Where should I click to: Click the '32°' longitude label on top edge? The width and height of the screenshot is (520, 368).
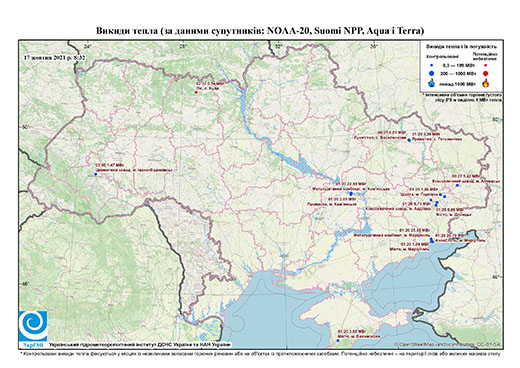pos(279,46)
